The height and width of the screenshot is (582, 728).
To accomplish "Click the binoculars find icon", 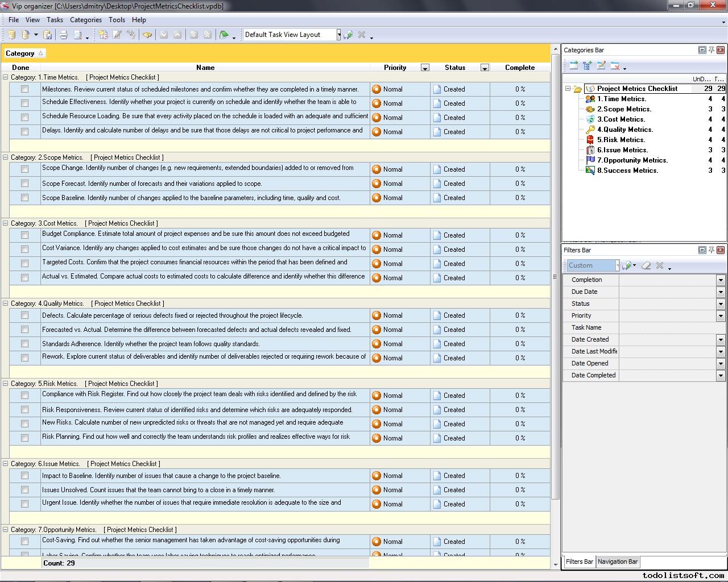I will click(x=147, y=35).
